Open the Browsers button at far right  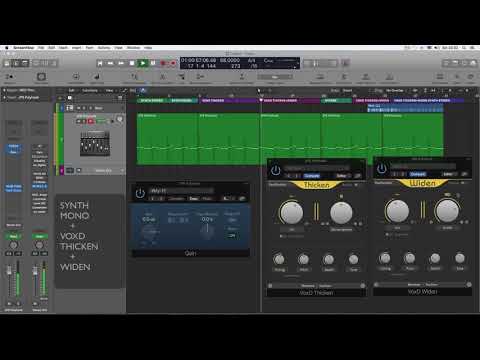click(x=473, y=63)
